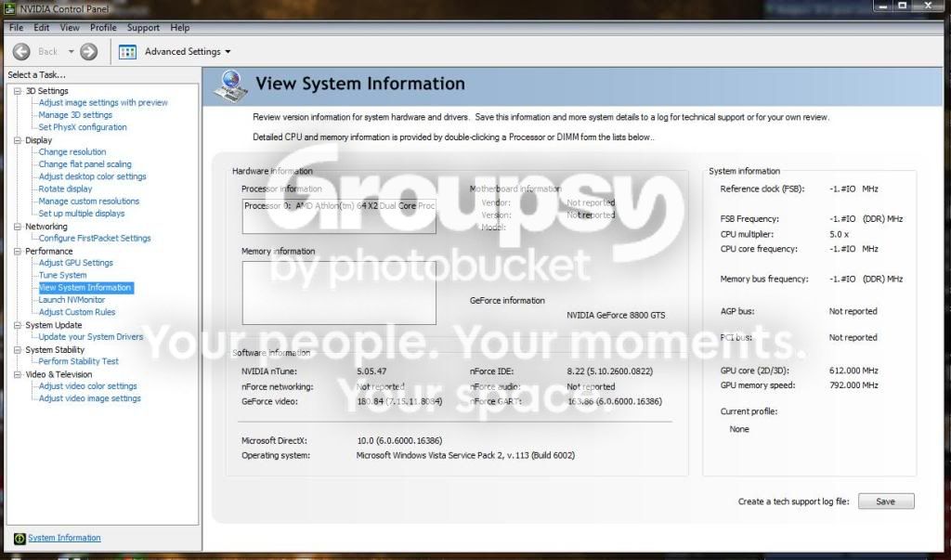
Task: Open the Profile menu
Action: coord(103,28)
